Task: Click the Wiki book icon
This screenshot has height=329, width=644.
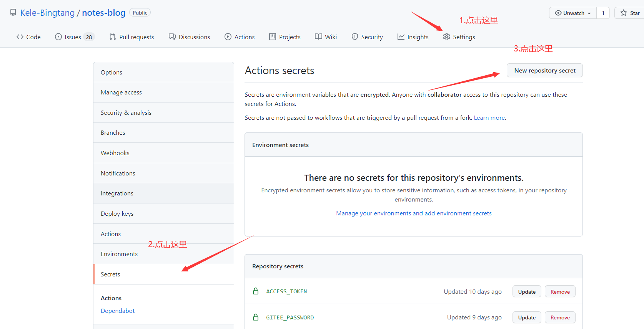Action: (318, 37)
